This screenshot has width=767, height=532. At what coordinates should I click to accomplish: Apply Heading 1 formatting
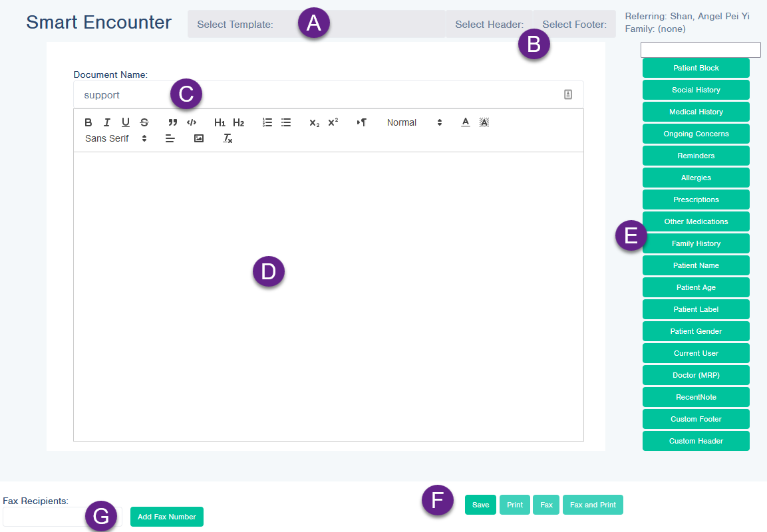220,122
